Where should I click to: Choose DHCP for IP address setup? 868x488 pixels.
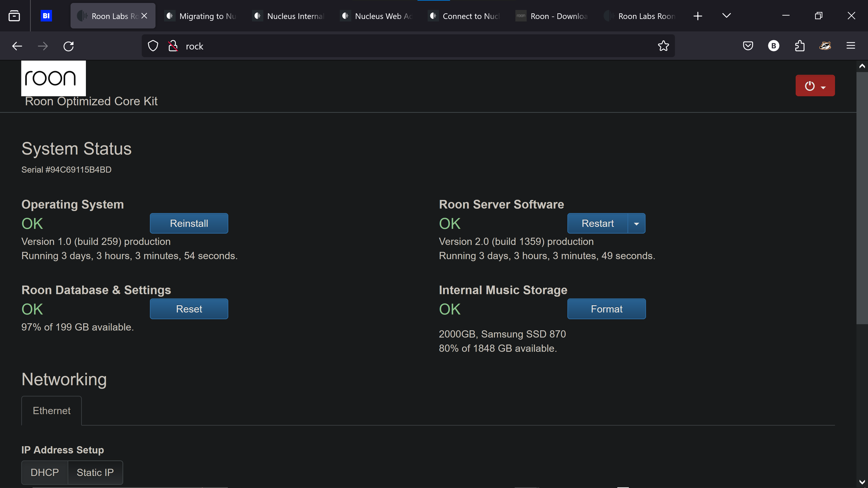(45, 472)
